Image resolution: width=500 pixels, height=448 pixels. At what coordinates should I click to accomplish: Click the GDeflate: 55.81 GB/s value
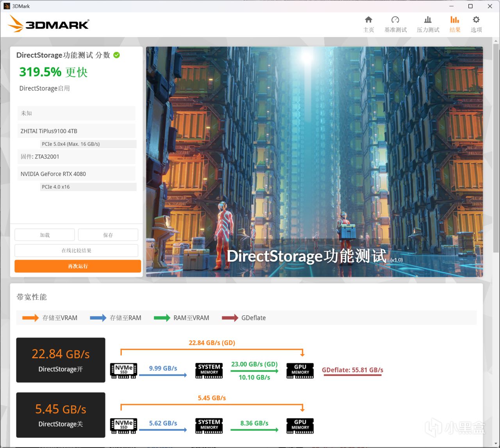click(x=352, y=370)
